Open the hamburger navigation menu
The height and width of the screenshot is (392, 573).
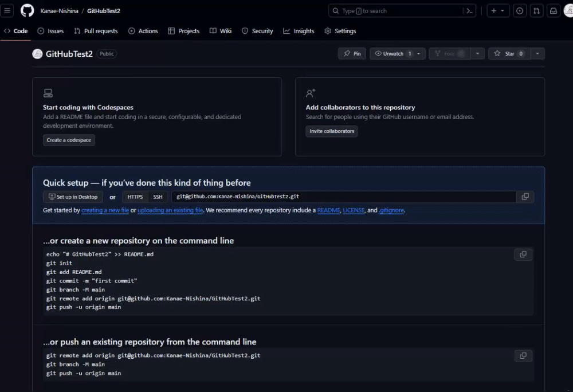(7, 10)
